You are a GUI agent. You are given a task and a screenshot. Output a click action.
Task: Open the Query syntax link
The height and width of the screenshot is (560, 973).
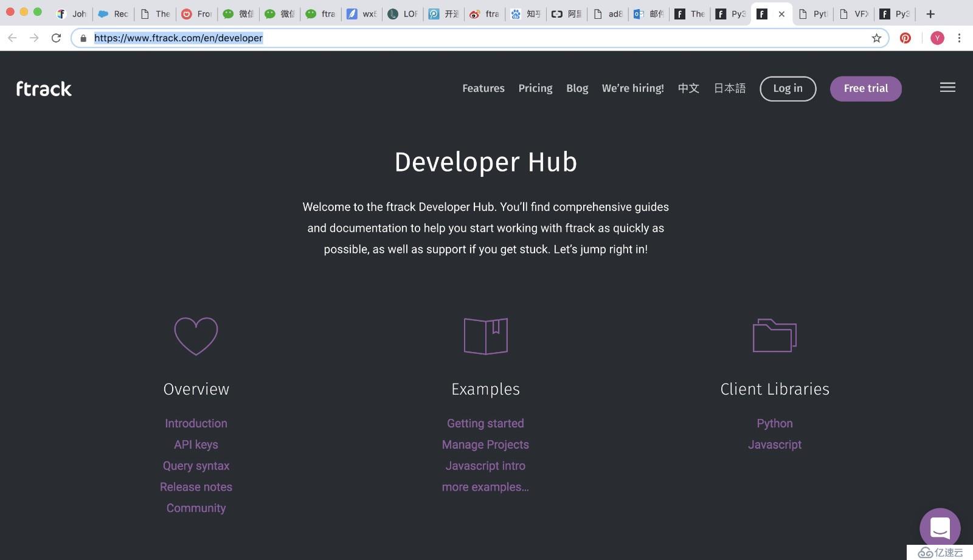coord(196,466)
